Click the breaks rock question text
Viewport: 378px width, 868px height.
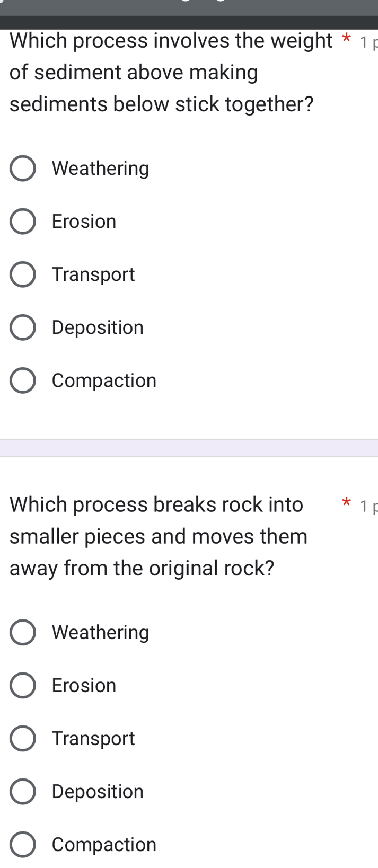pyautogui.click(x=158, y=536)
